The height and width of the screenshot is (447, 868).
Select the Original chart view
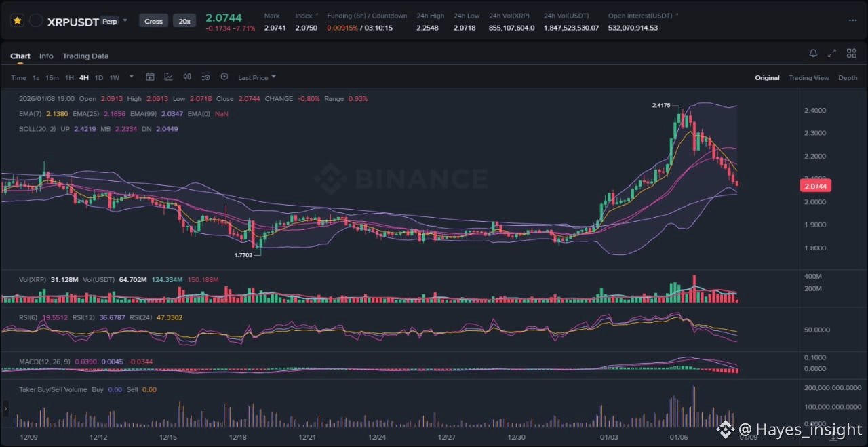tap(767, 78)
